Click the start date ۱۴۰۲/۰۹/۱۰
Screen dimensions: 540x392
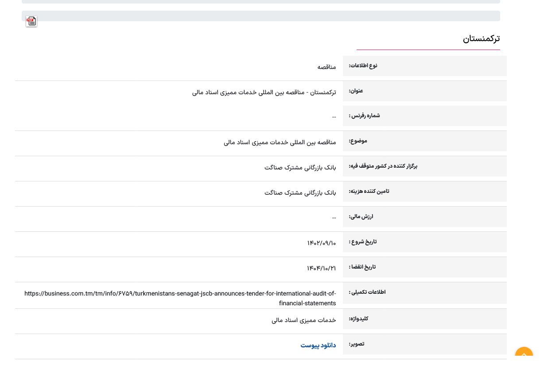(x=321, y=243)
